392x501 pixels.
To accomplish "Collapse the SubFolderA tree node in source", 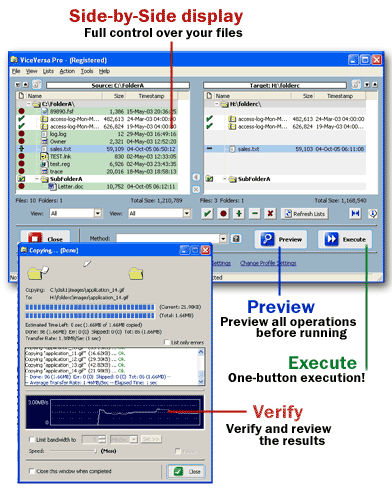I will pyautogui.click(x=37, y=179).
